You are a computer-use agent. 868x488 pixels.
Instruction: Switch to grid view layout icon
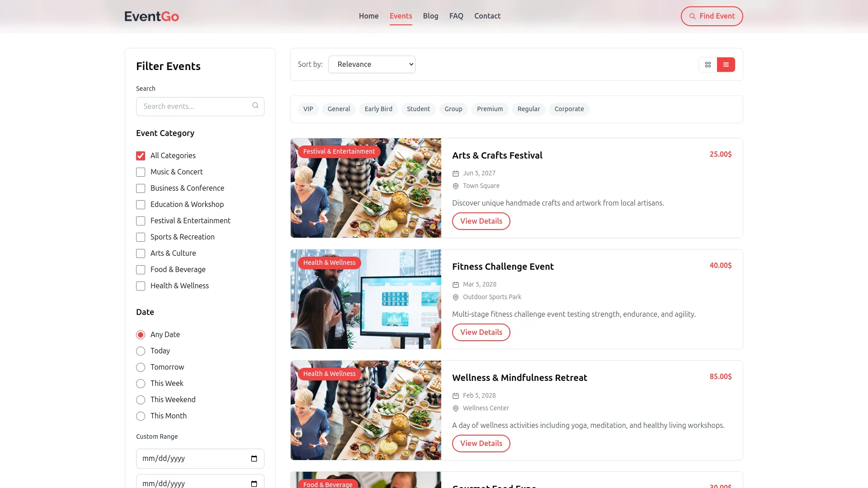pyautogui.click(x=708, y=65)
